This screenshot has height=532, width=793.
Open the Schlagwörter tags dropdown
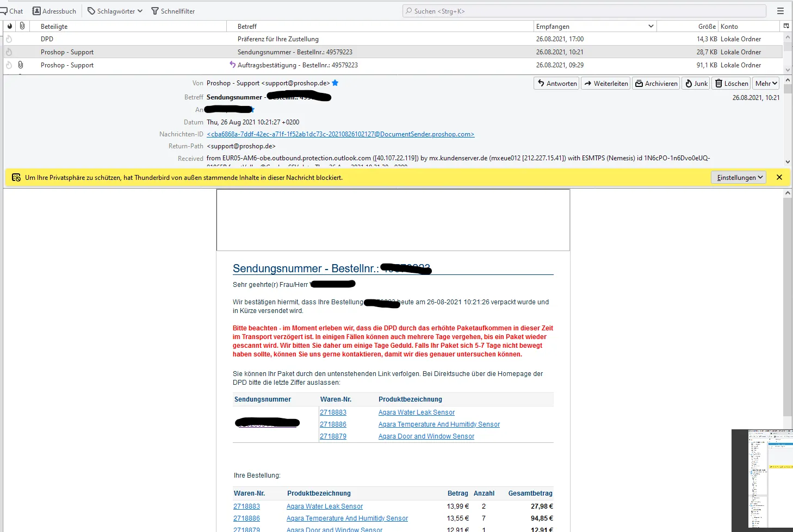coord(115,11)
